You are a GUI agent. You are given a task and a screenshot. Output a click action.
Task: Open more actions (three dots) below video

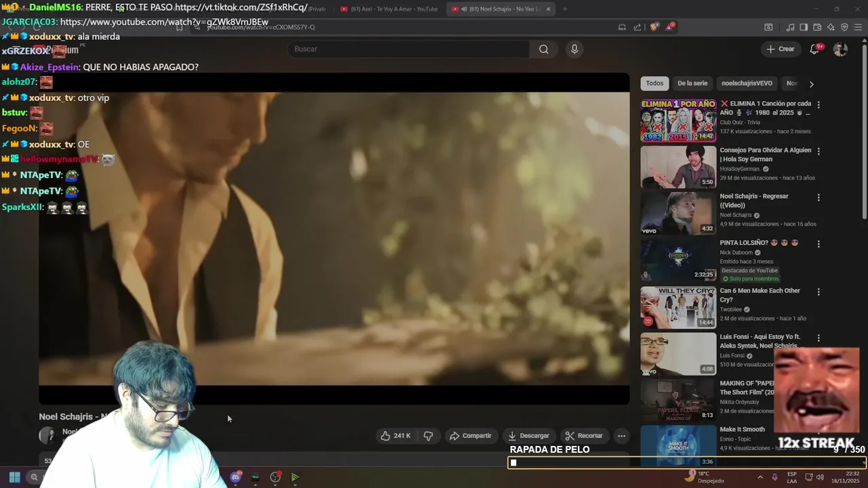[621, 436]
